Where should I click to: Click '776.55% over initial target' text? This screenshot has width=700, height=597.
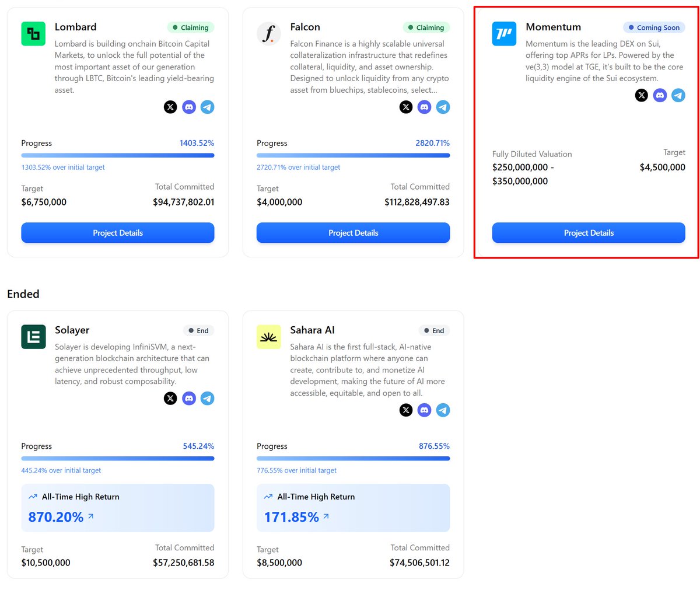[x=297, y=470]
